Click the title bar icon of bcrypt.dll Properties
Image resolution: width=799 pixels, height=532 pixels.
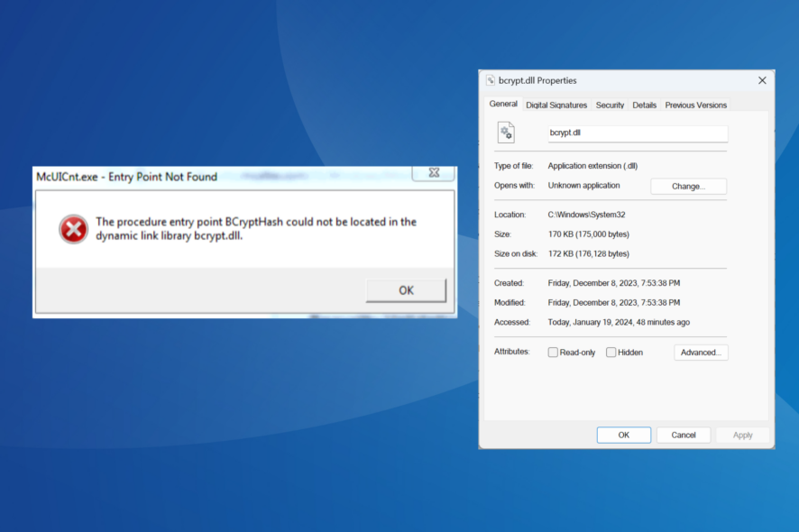pyautogui.click(x=491, y=80)
